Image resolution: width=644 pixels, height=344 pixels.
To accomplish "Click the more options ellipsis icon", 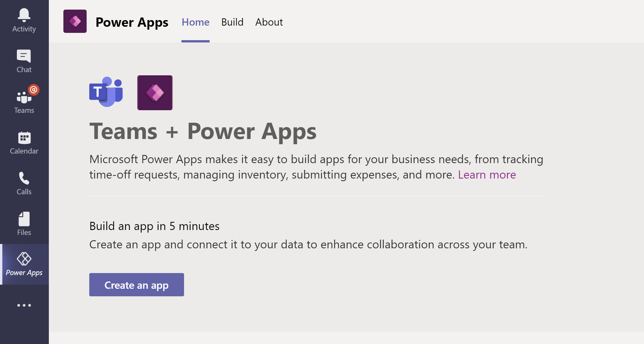I will click(24, 305).
